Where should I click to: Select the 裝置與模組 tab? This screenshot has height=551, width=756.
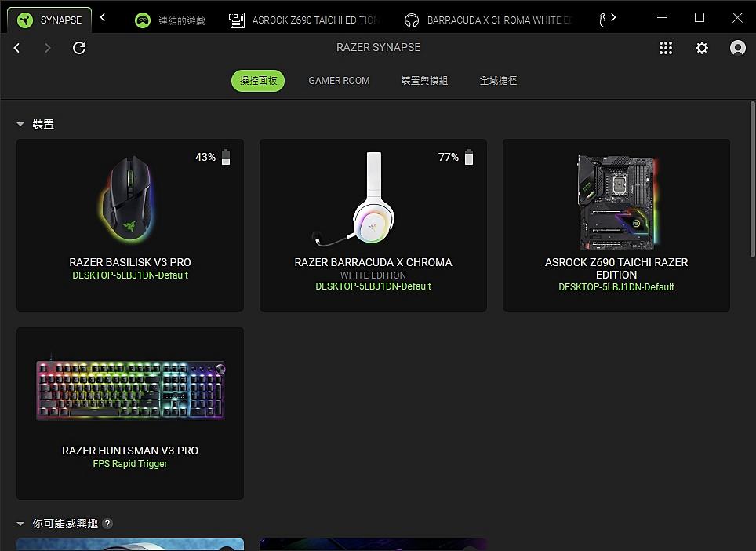tap(424, 81)
